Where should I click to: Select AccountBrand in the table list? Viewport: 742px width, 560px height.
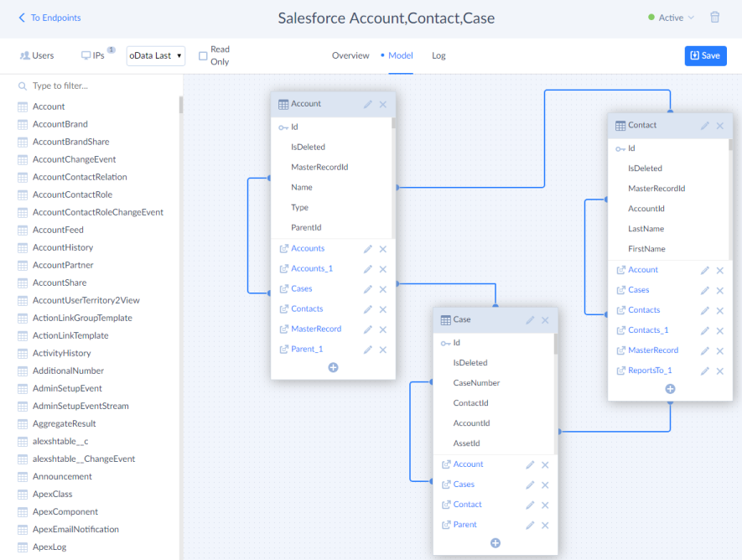pos(60,124)
